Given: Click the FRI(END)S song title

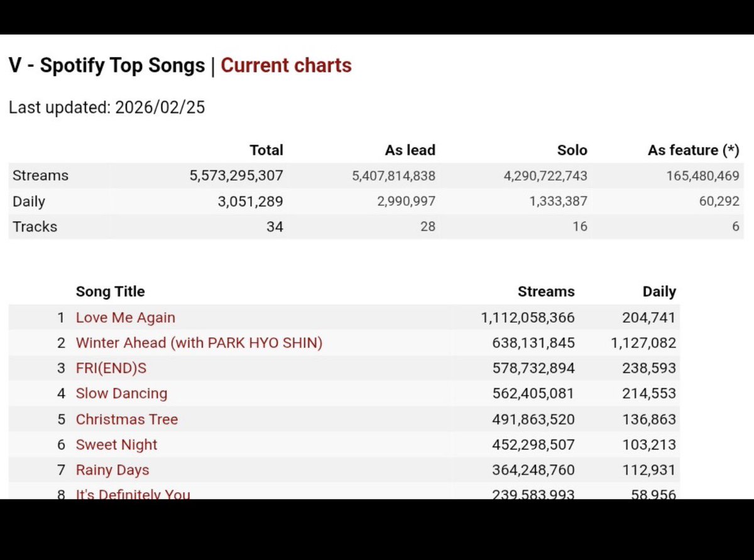Looking at the screenshot, I should point(111,368).
